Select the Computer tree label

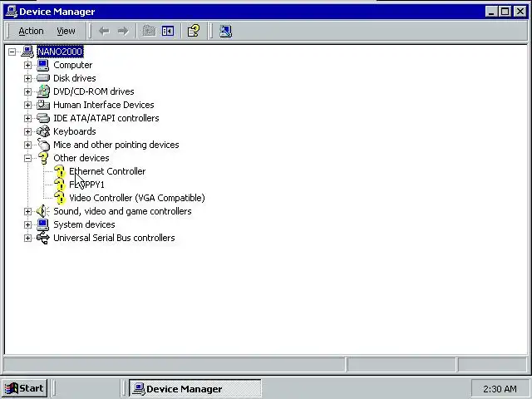(x=73, y=65)
